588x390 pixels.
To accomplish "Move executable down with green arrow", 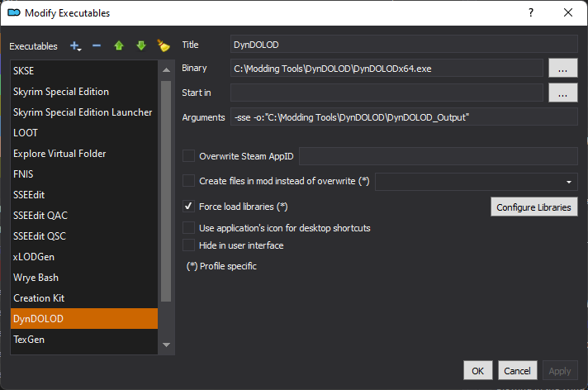I will pyautogui.click(x=140, y=45).
